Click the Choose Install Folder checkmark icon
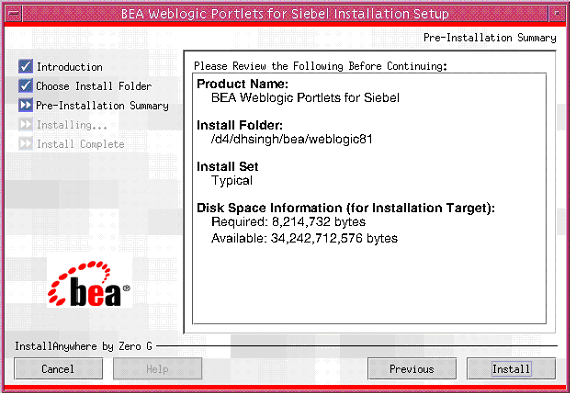Screen dimensions: 570x393 click(25, 86)
